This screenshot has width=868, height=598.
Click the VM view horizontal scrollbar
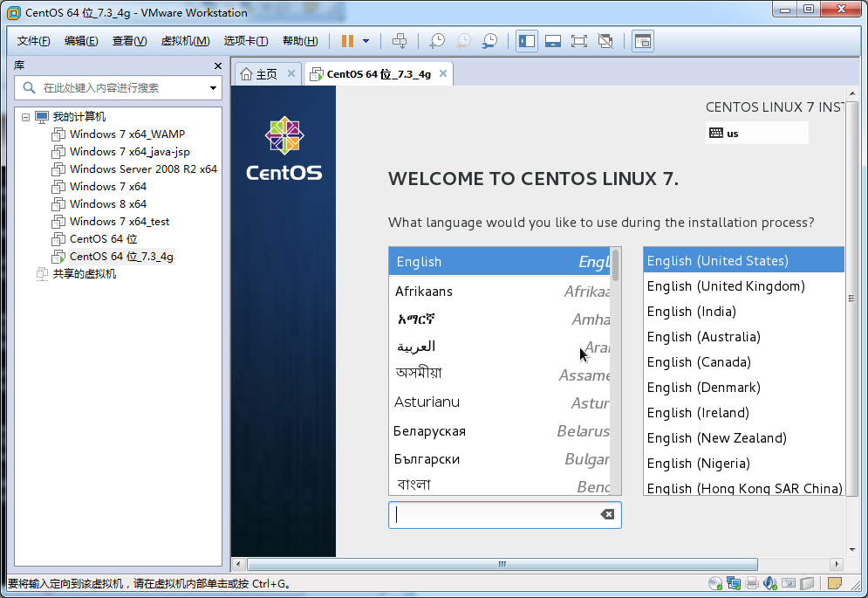point(502,564)
